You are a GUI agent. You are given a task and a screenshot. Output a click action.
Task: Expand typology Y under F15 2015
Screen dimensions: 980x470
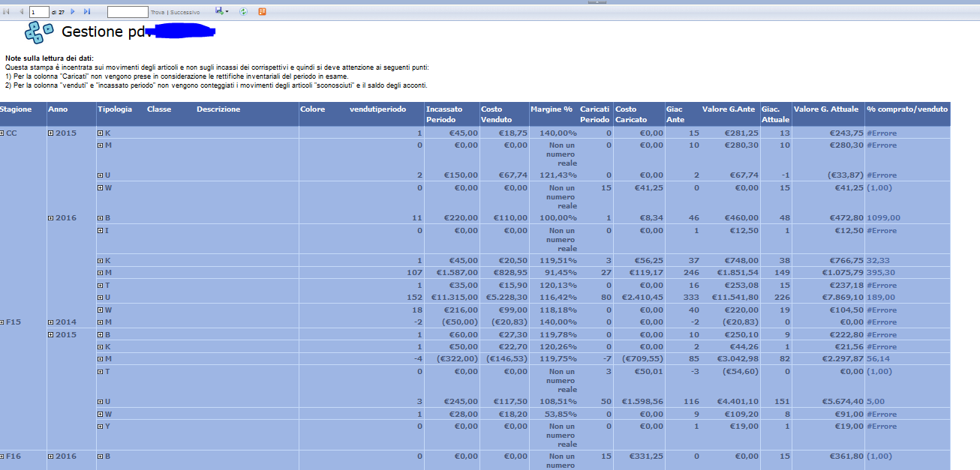[100, 426]
